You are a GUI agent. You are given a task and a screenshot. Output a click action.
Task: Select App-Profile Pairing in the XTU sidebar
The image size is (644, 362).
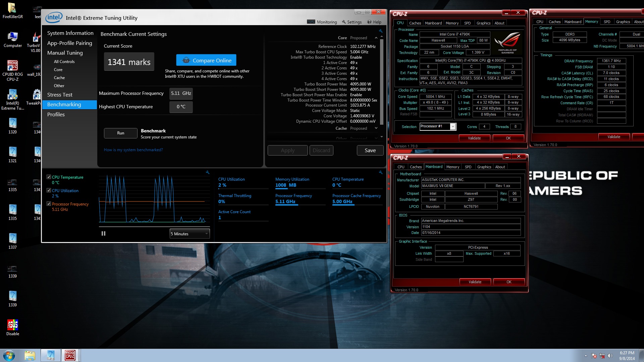69,43
